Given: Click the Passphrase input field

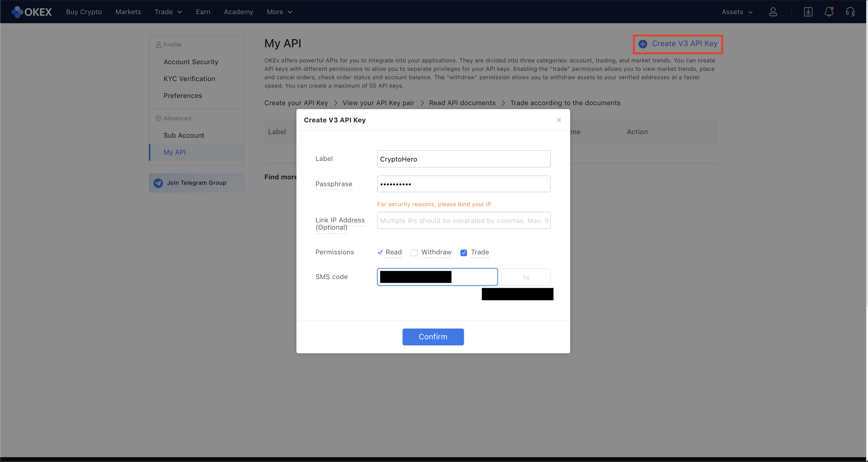Looking at the screenshot, I should (464, 184).
